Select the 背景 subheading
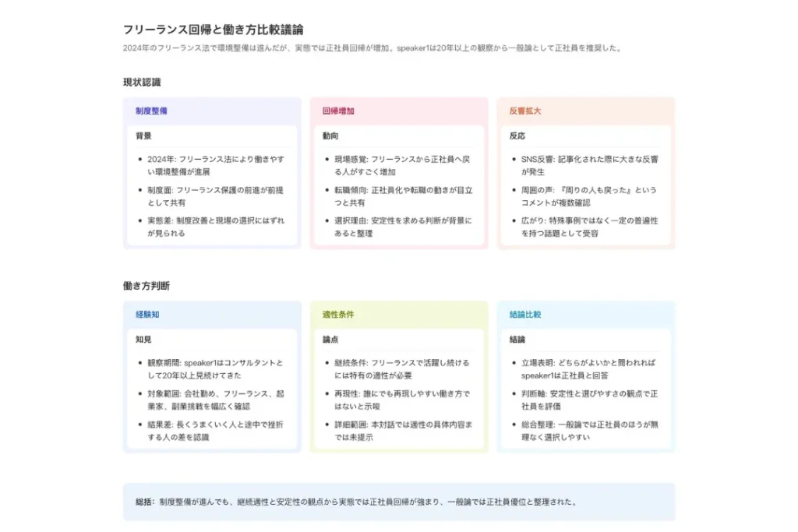This screenshot has height=532, width=798. pyautogui.click(x=143, y=136)
